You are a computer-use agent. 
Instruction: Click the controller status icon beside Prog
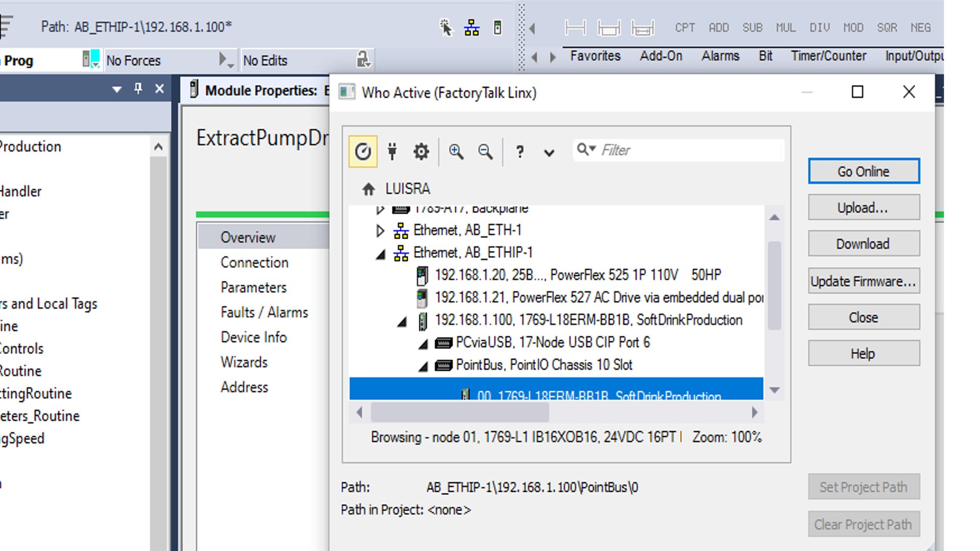(x=91, y=59)
